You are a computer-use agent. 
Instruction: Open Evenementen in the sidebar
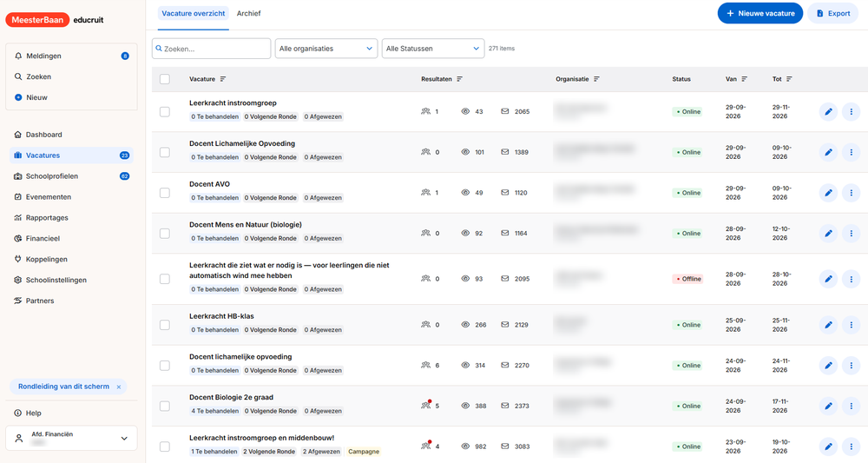click(x=71, y=197)
